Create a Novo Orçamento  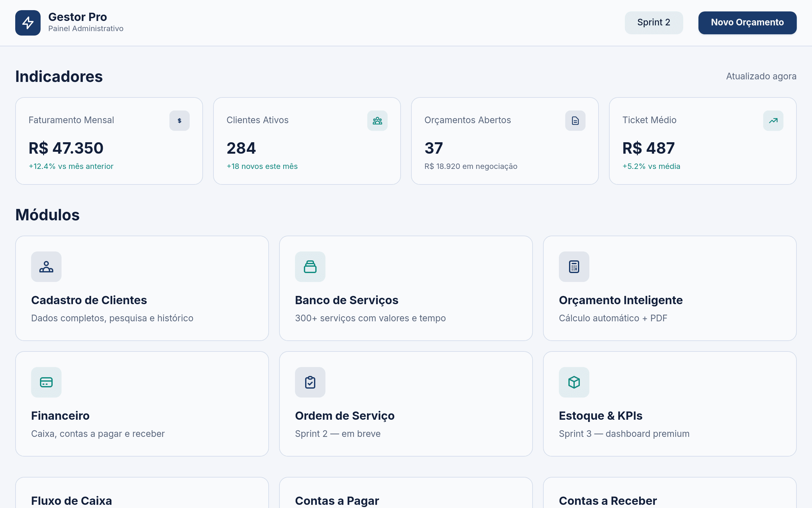point(747,23)
